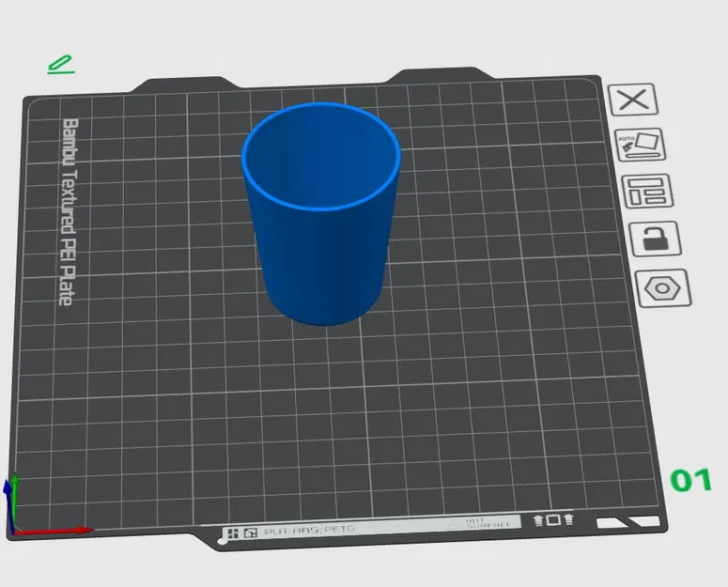
Task: Click the green plate name edit pencil
Action: [61, 65]
